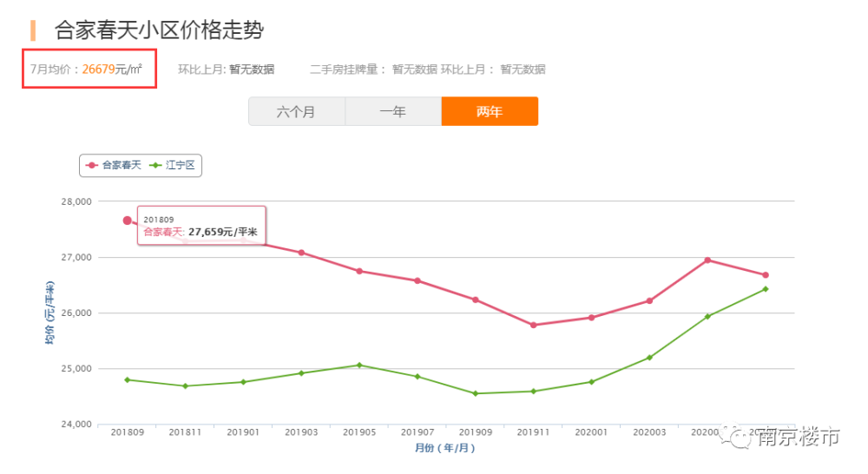Select the 六个月 time range tab

[x=297, y=111]
